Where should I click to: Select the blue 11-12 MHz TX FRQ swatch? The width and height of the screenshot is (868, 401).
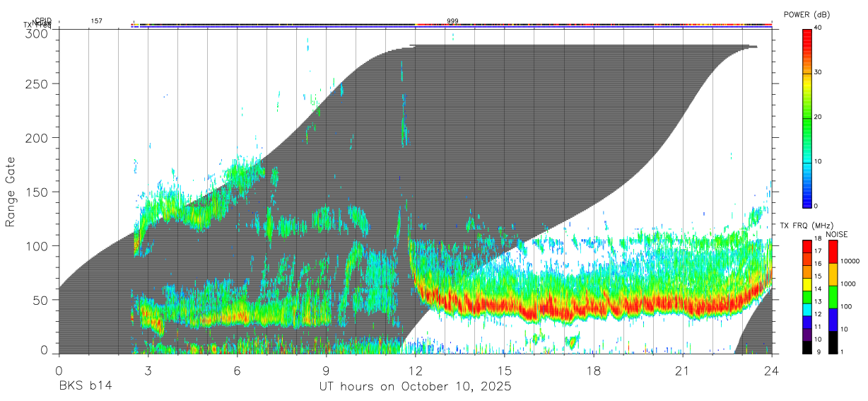[x=807, y=322]
